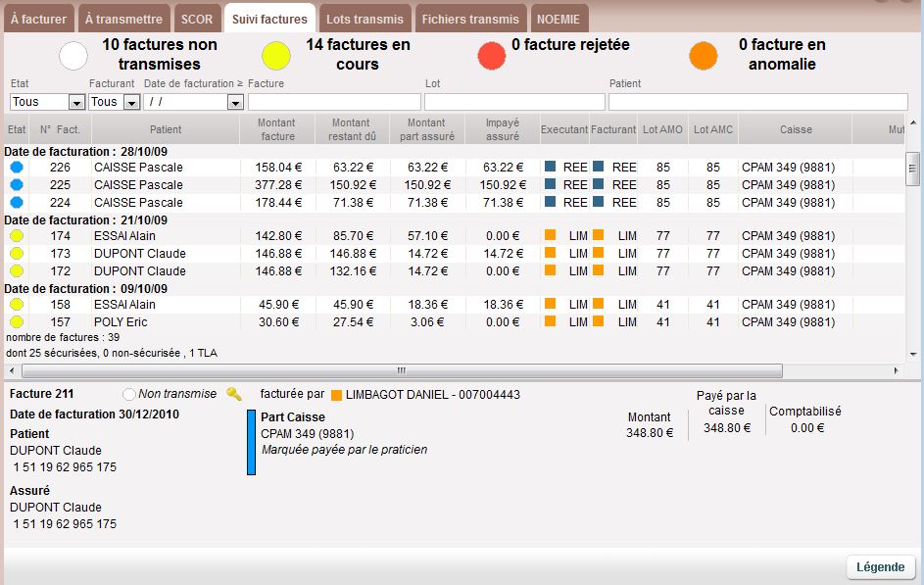Expand the Date de facturation dropdown

pos(234,102)
